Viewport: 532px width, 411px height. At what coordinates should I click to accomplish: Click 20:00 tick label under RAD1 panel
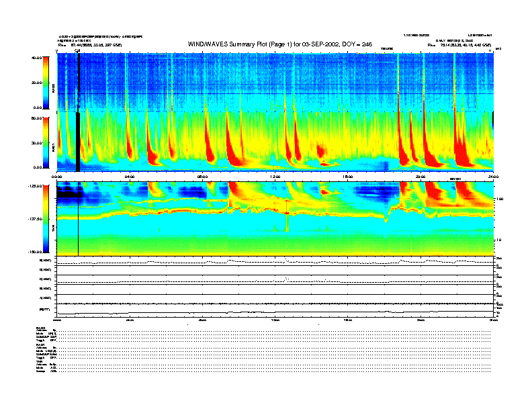click(420, 177)
